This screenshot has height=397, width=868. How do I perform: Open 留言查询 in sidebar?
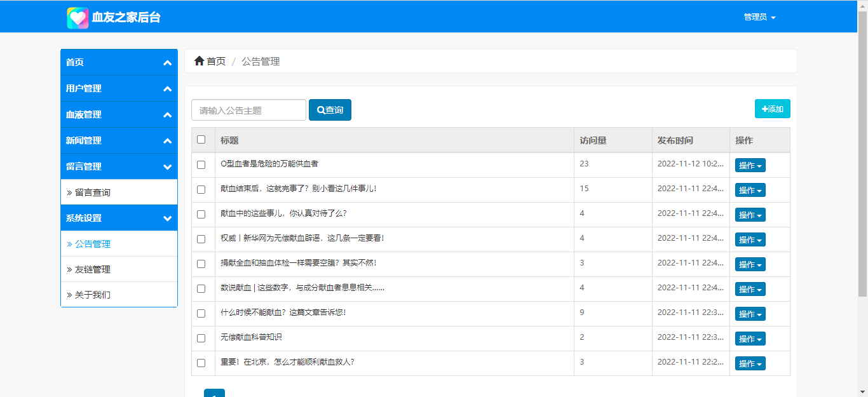[x=119, y=192]
